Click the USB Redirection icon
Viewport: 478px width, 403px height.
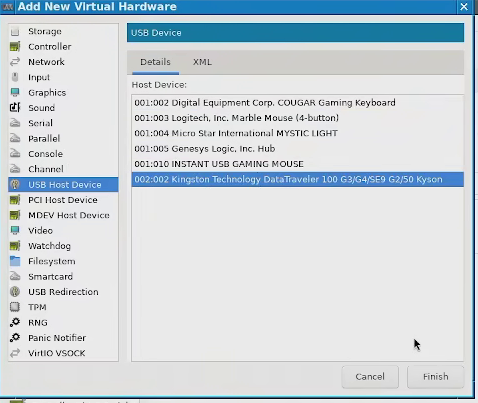coord(15,292)
